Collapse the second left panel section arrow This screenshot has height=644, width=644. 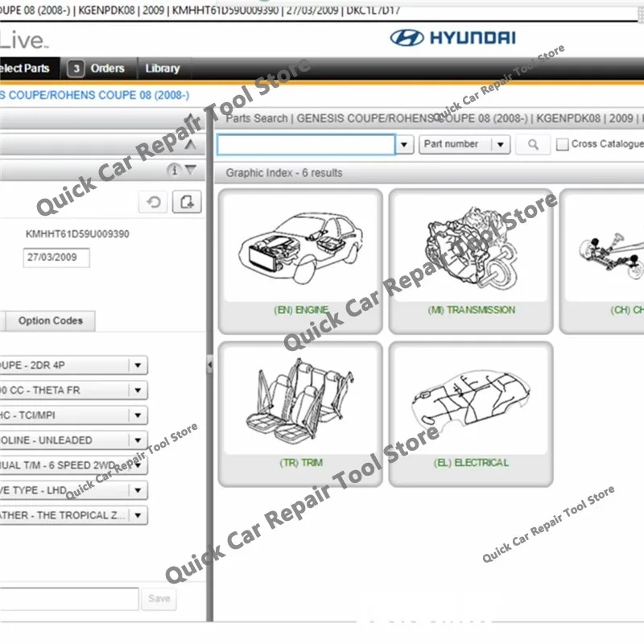tap(190, 145)
